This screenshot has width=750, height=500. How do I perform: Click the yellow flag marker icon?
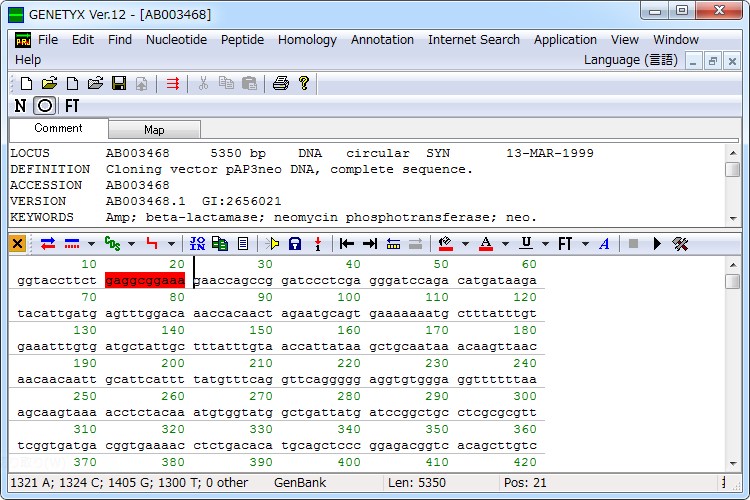tap(272, 244)
